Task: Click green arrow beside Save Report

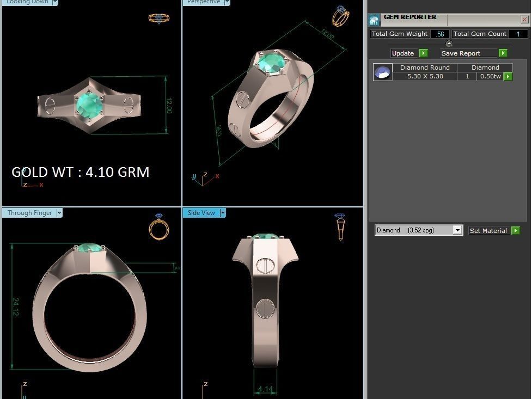Action: pyautogui.click(x=503, y=53)
